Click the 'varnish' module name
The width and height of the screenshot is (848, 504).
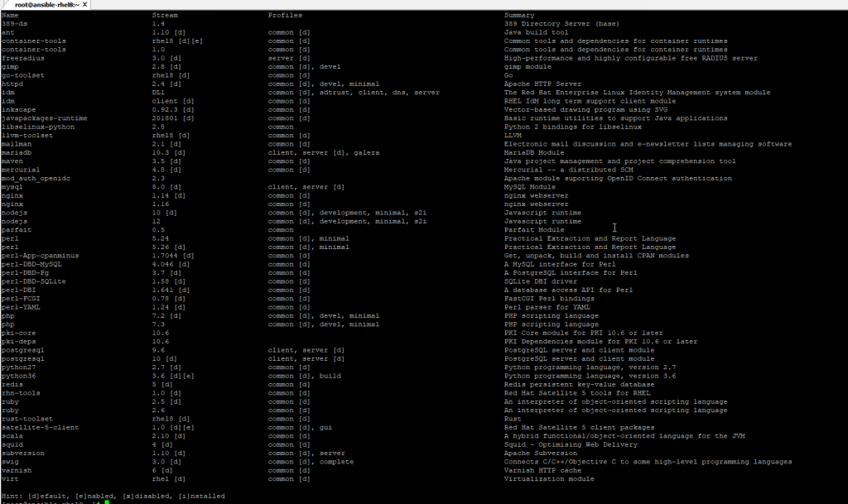(x=17, y=471)
